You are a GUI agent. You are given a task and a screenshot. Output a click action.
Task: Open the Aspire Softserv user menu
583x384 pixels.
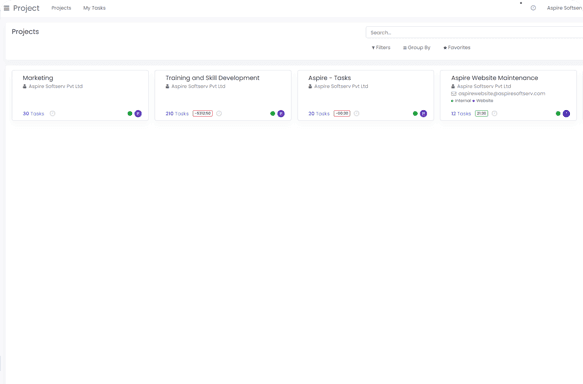pyautogui.click(x=564, y=8)
